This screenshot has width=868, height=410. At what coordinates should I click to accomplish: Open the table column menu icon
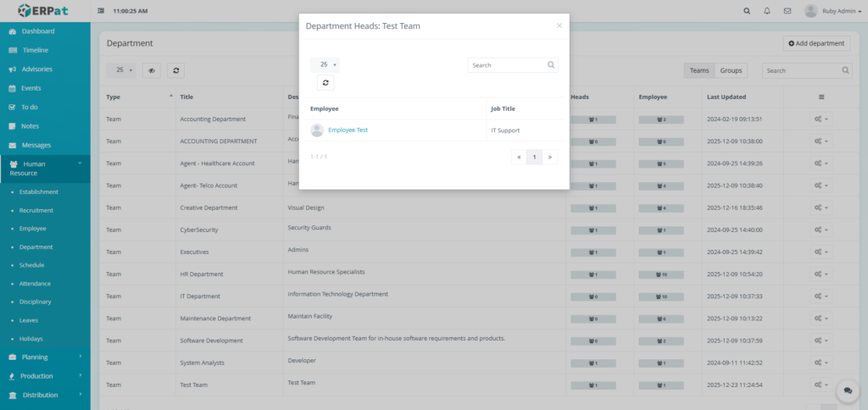click(821, 97)
